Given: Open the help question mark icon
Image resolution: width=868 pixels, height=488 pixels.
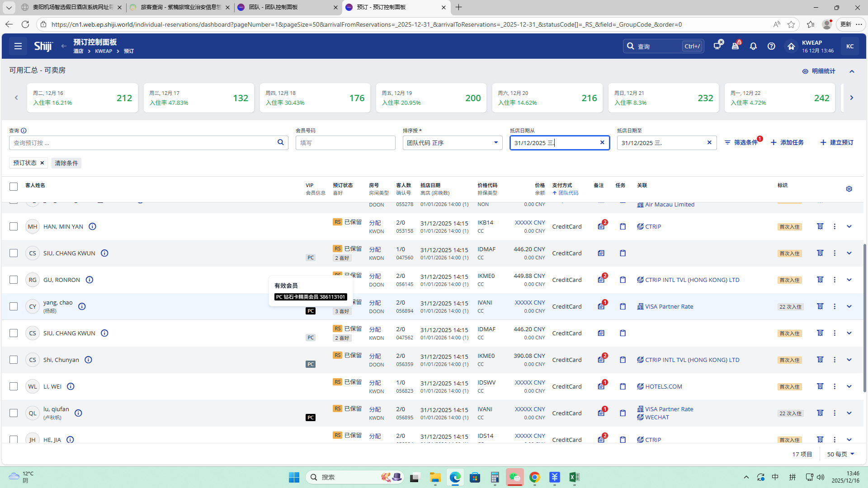Looking at the screenshot, I should click(771, 46).
